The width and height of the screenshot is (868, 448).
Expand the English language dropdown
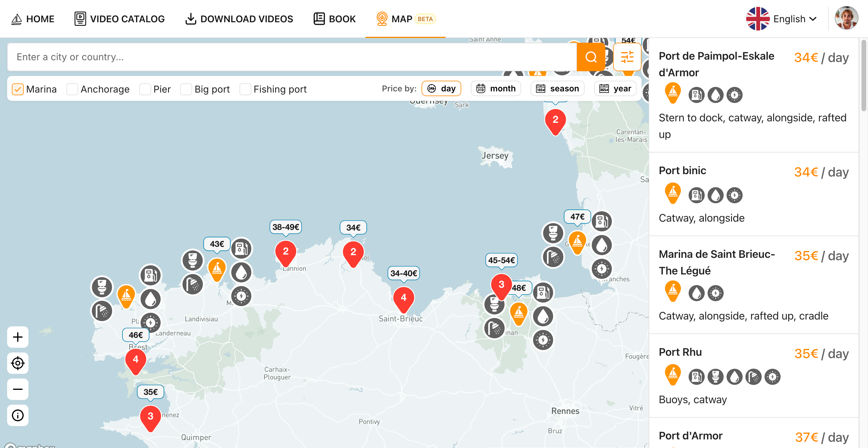point(781,19)
